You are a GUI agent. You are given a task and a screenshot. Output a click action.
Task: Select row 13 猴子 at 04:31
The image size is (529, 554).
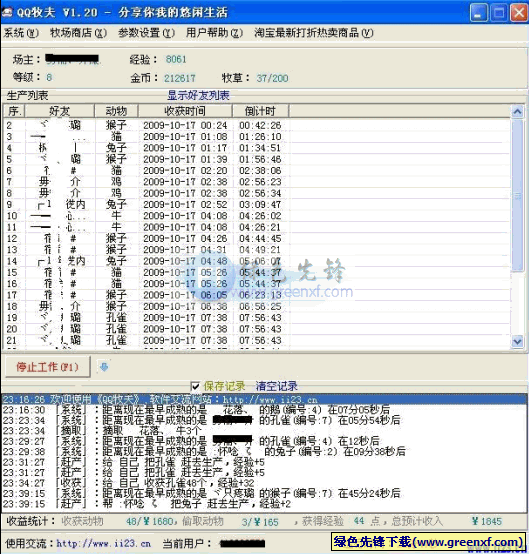click(257, 249)
